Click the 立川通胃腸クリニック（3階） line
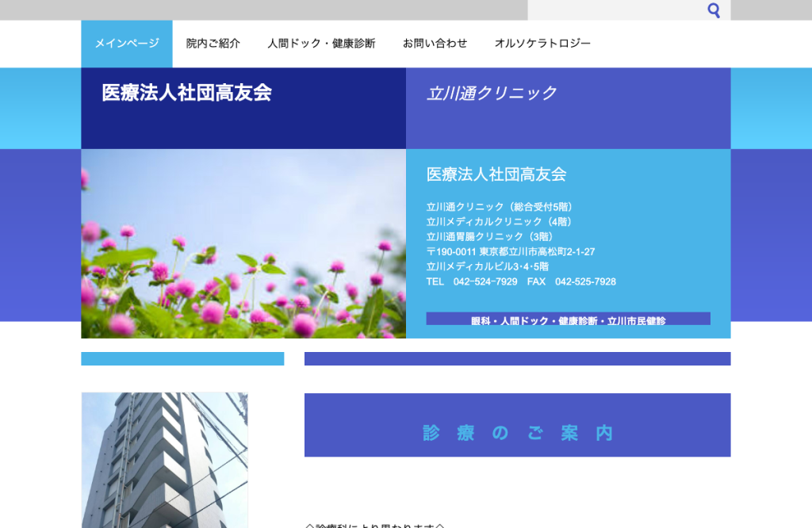The height and width of the screenshot is (528, 812). point(492,237)
